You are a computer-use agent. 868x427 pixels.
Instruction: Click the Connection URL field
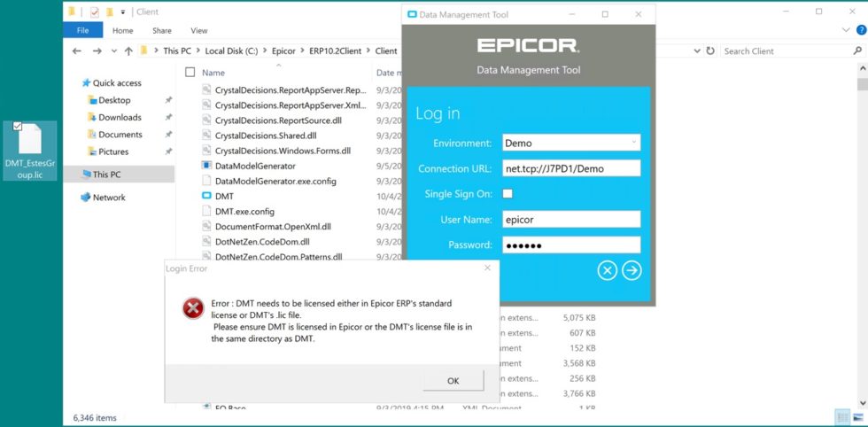point(571,168)
